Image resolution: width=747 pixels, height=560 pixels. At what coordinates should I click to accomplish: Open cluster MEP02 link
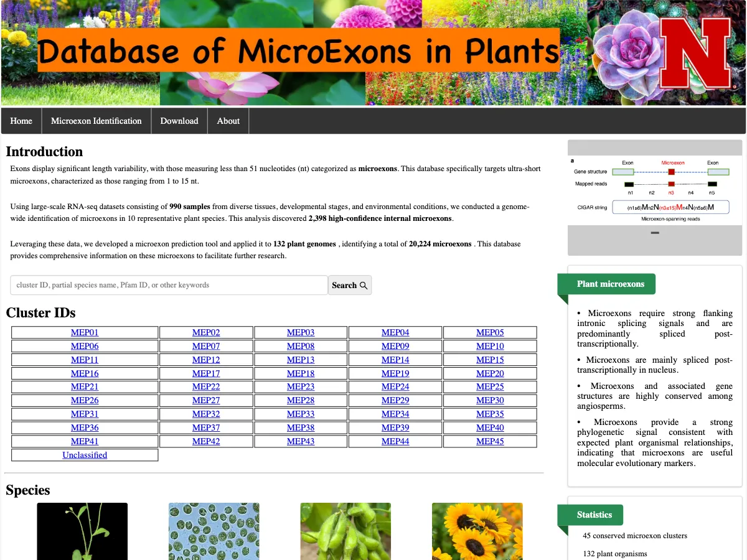[206, 332]
